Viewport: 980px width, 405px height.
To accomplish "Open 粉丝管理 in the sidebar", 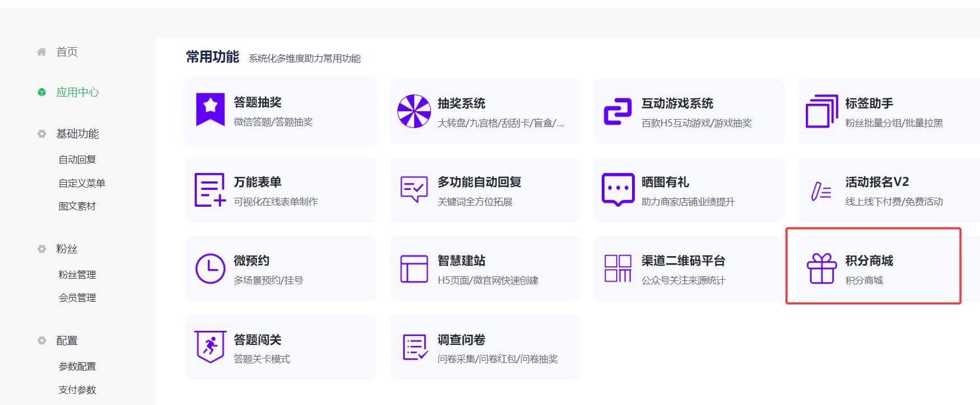I will (77, 275).
